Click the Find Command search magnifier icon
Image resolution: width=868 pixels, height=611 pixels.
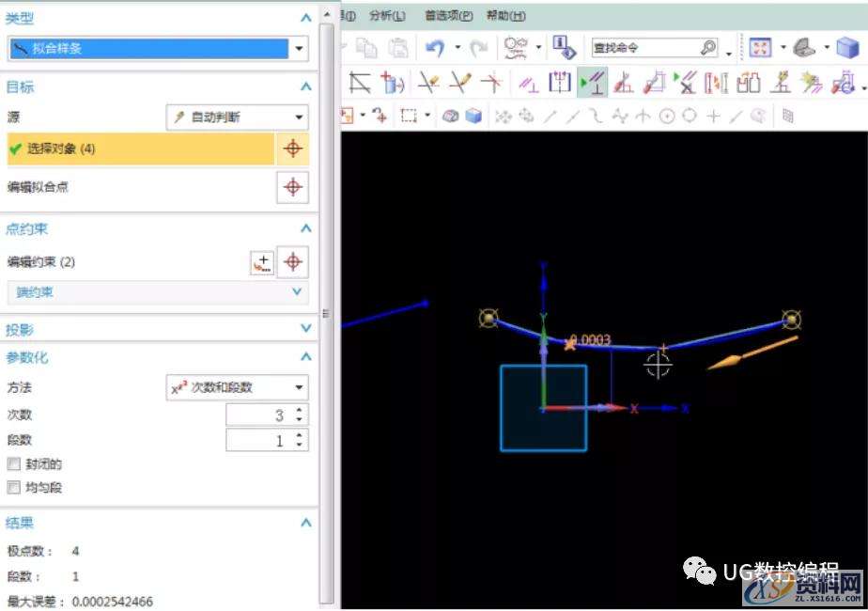click(x=709, y=46)
